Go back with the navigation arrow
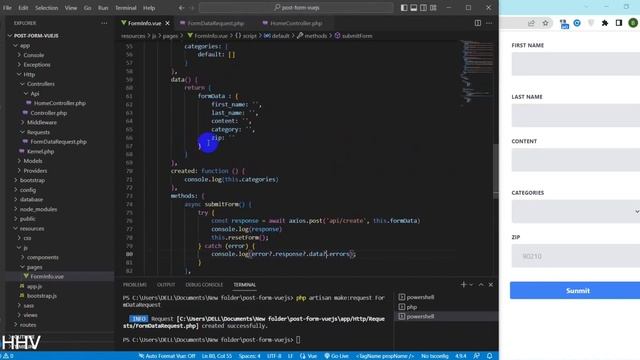 [x=182, y=8]
